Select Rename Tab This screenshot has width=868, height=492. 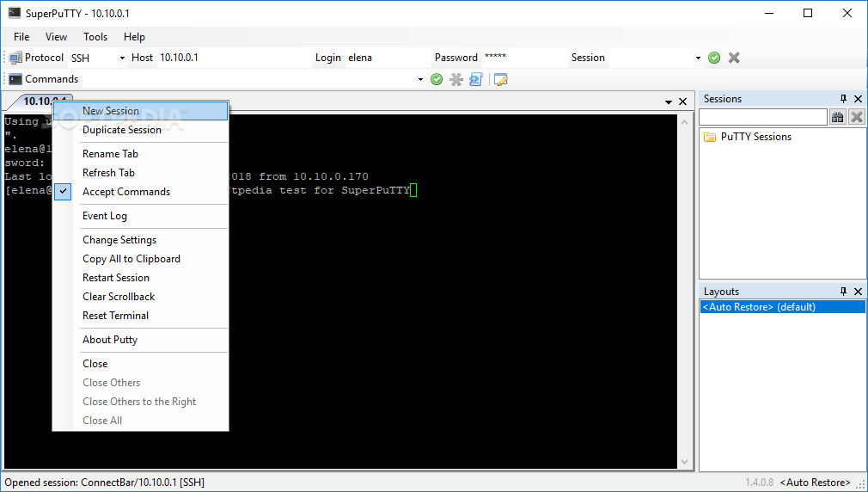141,154
